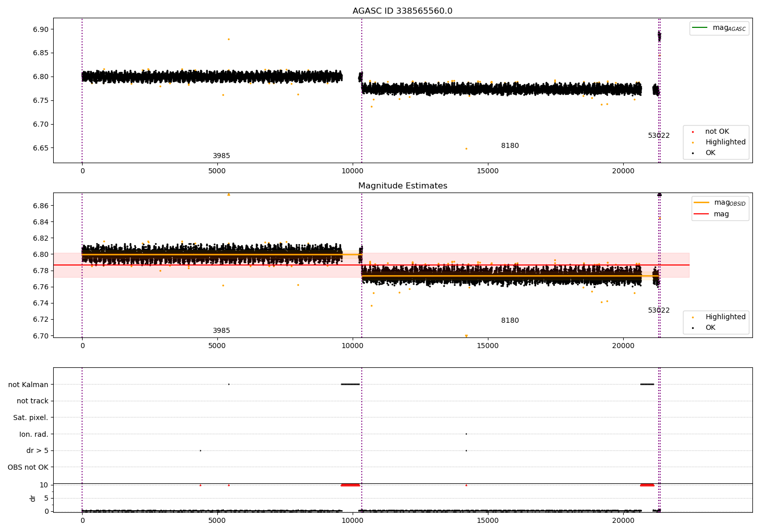Click the "0" tick on the dr y-axis
Screen dimensions: 760x532
47,511
